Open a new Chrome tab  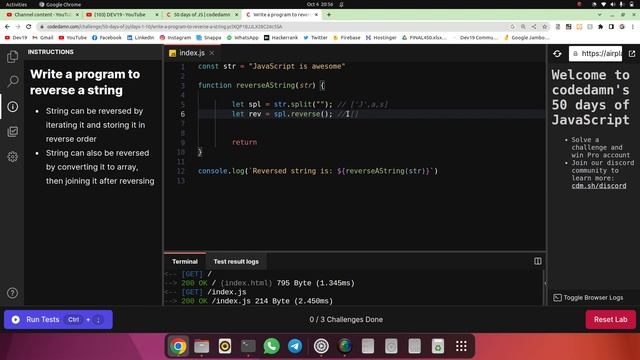click(329, 15)
